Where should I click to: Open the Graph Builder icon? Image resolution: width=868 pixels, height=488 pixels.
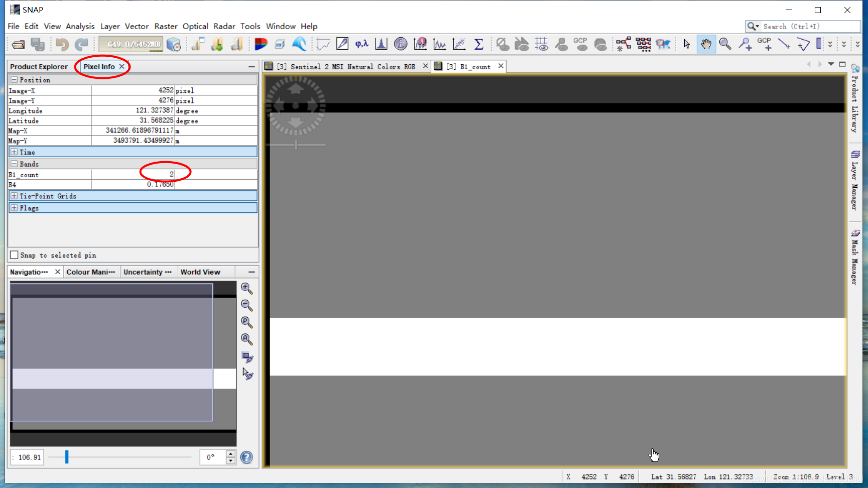(x=624, y=44)
